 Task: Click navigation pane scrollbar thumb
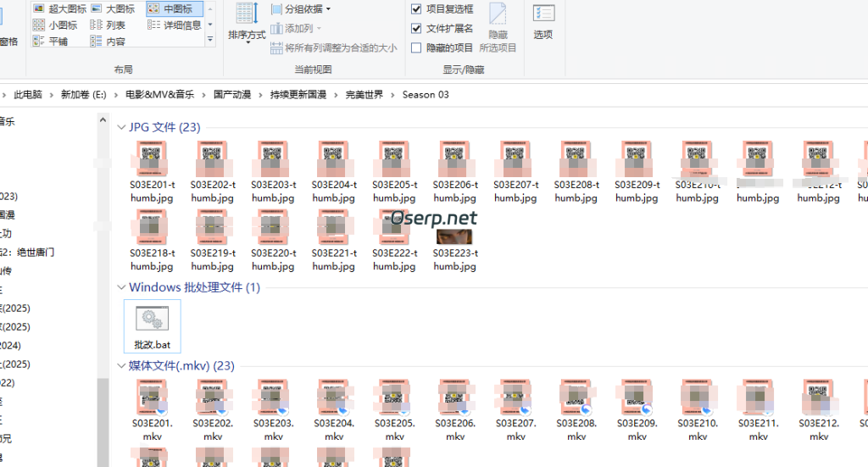coord(103,423)
